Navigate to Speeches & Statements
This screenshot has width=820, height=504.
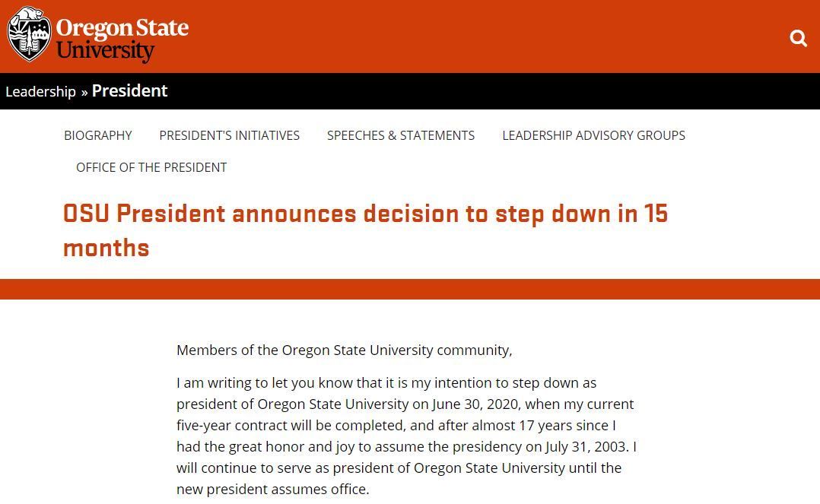[x=400, y=135]
